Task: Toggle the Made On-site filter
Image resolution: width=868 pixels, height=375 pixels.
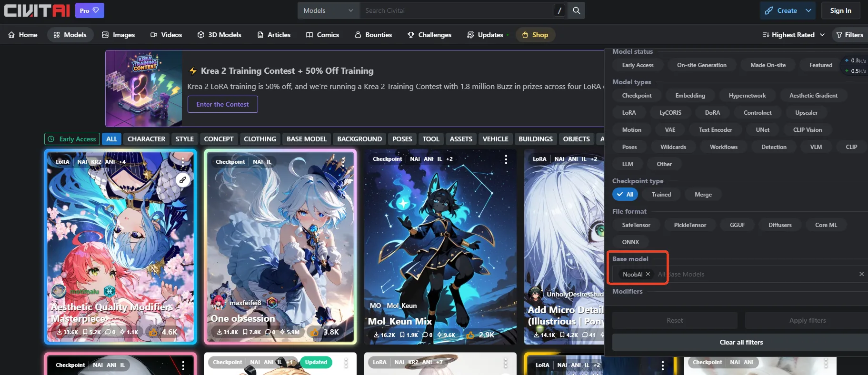Action: click(768, 65)
